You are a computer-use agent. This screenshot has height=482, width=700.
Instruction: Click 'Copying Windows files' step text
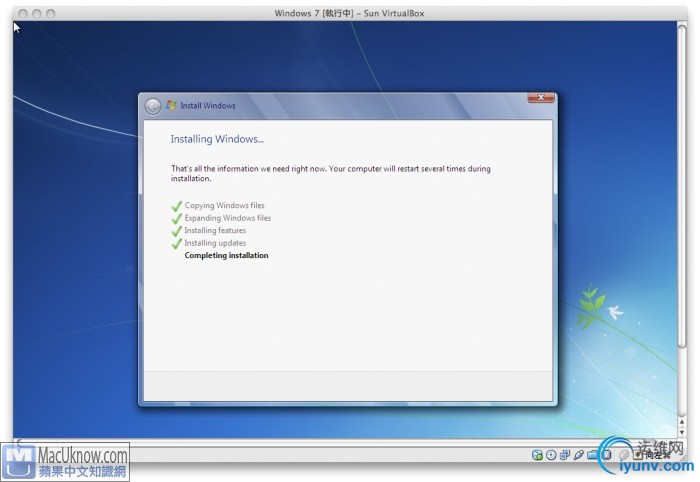point(225,205)
